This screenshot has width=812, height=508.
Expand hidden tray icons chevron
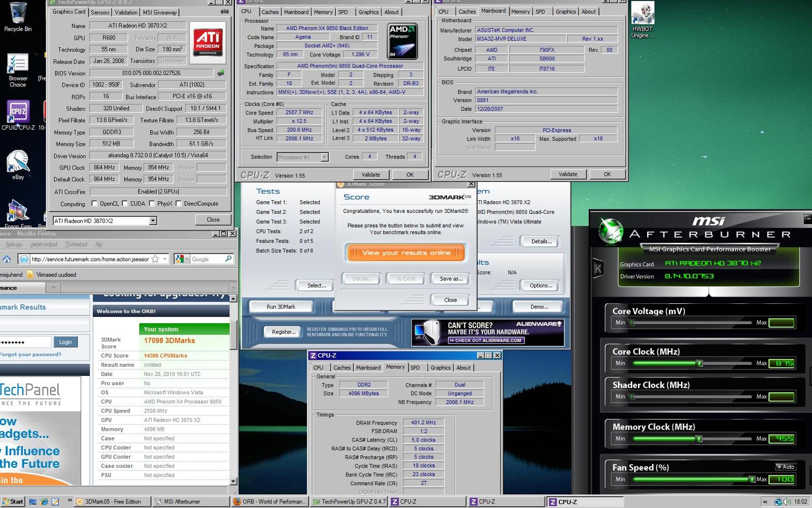pyautogui.click(x=765, y=502)
